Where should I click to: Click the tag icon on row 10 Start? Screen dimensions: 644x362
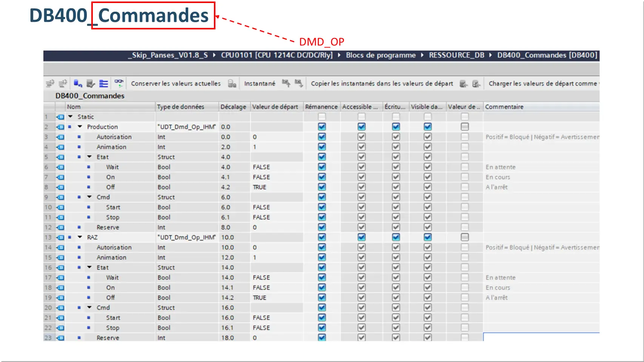coord(60,207)
